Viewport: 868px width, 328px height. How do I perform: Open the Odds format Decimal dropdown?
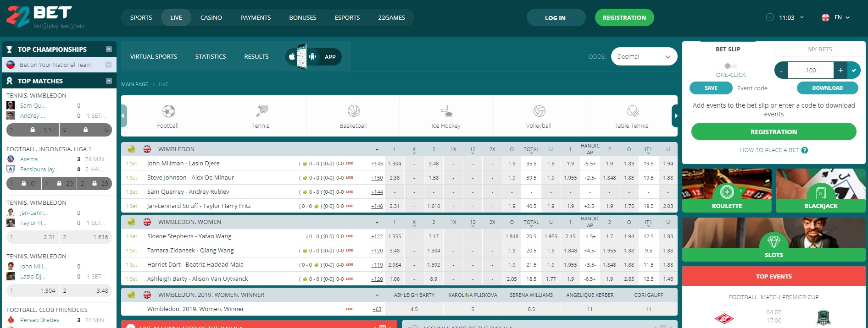coord(644,56)
